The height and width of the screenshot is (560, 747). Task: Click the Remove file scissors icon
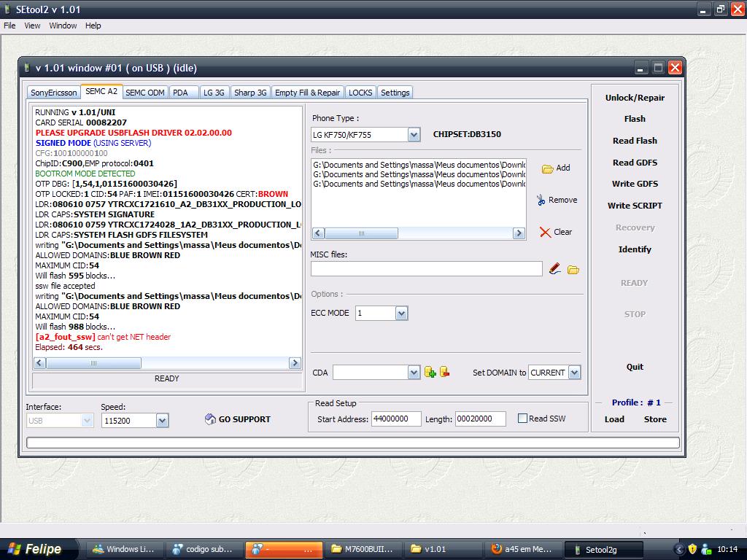(541, 200)
